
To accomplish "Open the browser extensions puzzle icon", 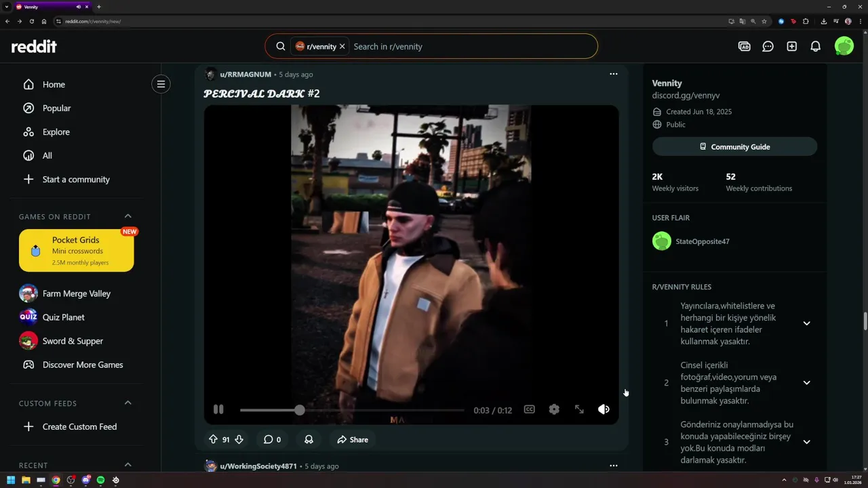I will pos(806,21).
